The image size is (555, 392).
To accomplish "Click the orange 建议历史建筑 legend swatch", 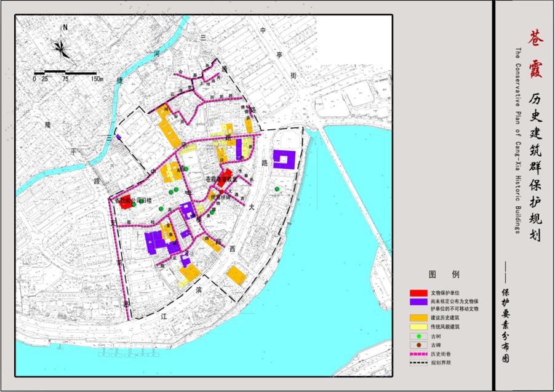I will click(x=420, y=317).
